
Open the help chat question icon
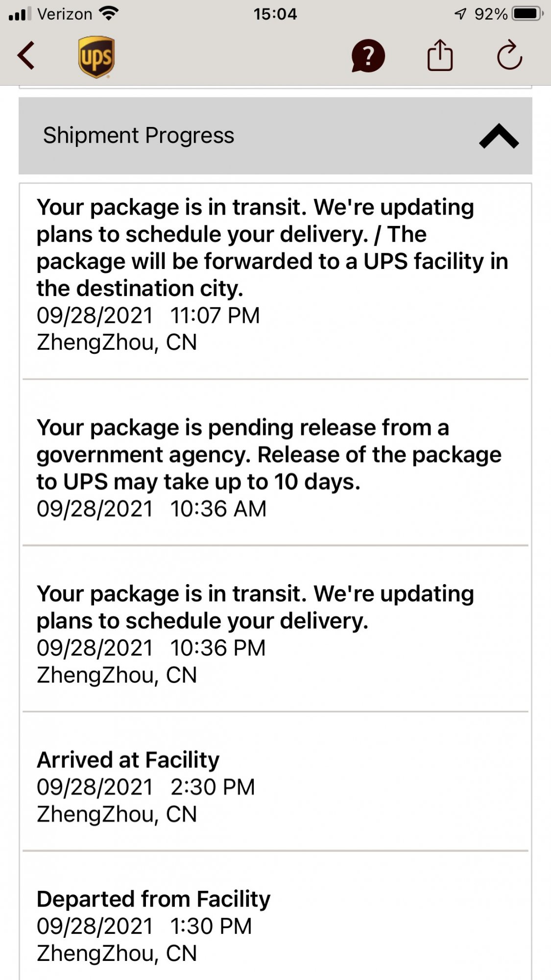coord(368,56)
